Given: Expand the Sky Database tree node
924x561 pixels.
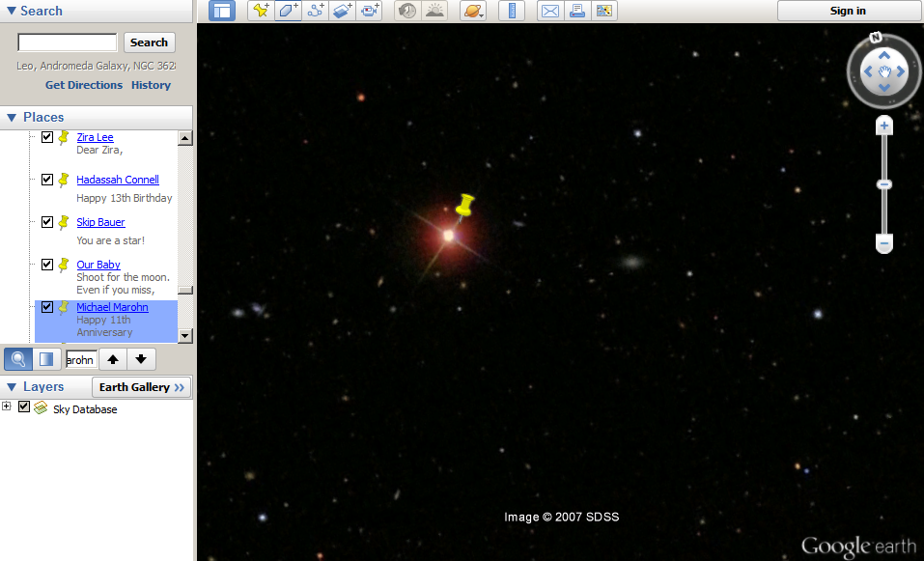Looking at the screenshot, I should 7,406.
